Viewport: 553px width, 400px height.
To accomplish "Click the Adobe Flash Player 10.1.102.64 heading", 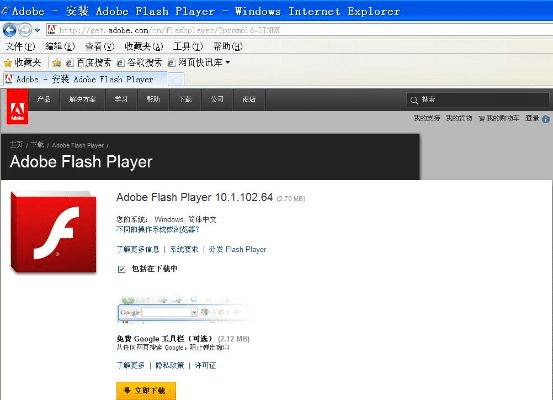I will (x=195, y=197).
